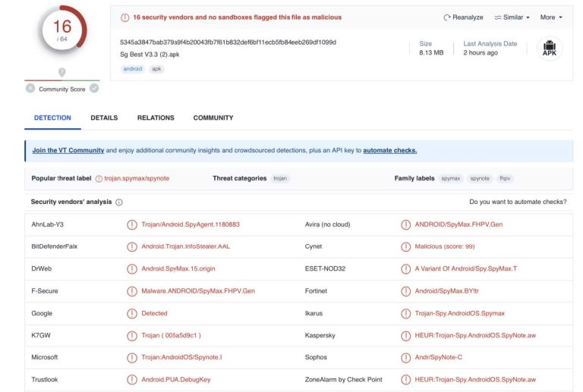
Task: Click the APK file type icon
Action: click(x=550, y=49)
